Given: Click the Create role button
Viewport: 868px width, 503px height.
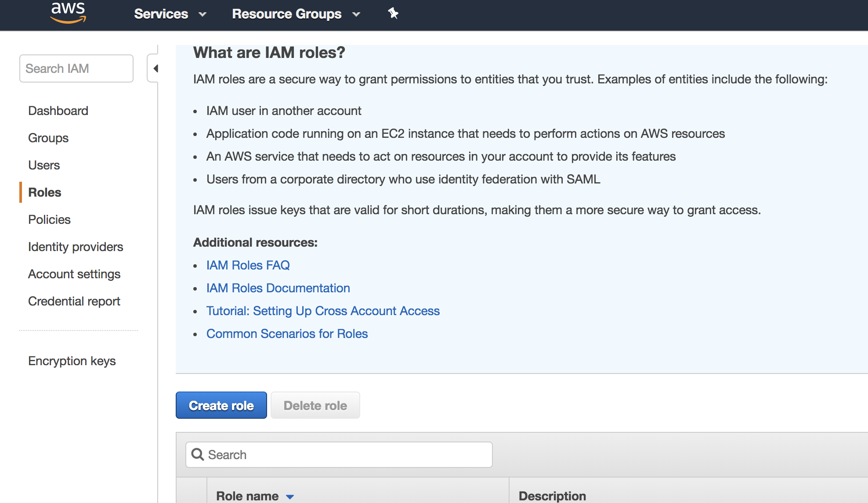Looking at the screenshot, I should (x=221, y=405).
